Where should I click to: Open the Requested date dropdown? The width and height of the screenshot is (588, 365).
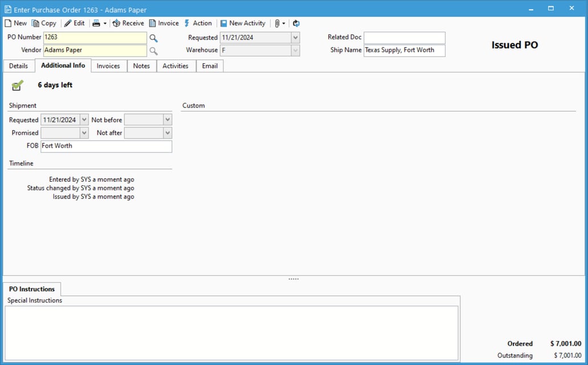tap(296, 37)
